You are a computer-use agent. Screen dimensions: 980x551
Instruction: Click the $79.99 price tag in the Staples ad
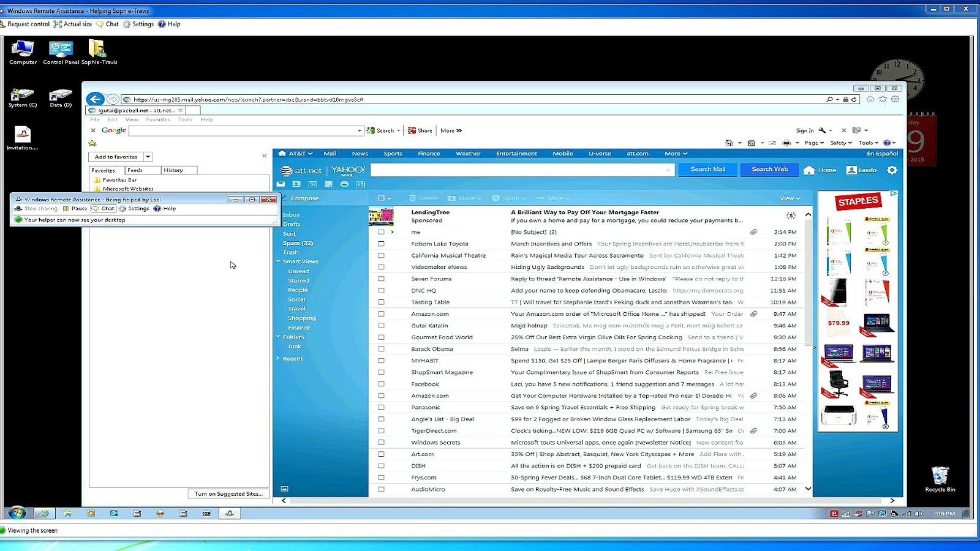point(839,323)
